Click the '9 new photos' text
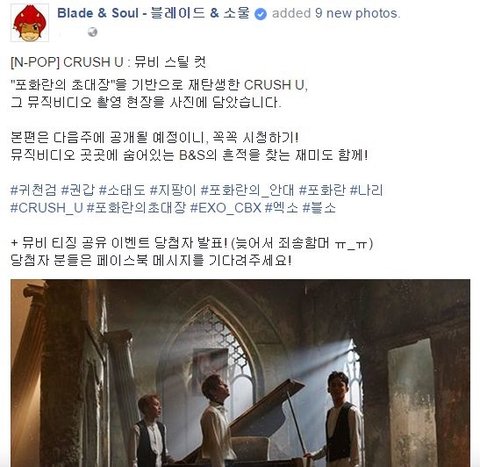Viewport: 480px width, 467px height. pyautogui.click(x=357, y=13)
